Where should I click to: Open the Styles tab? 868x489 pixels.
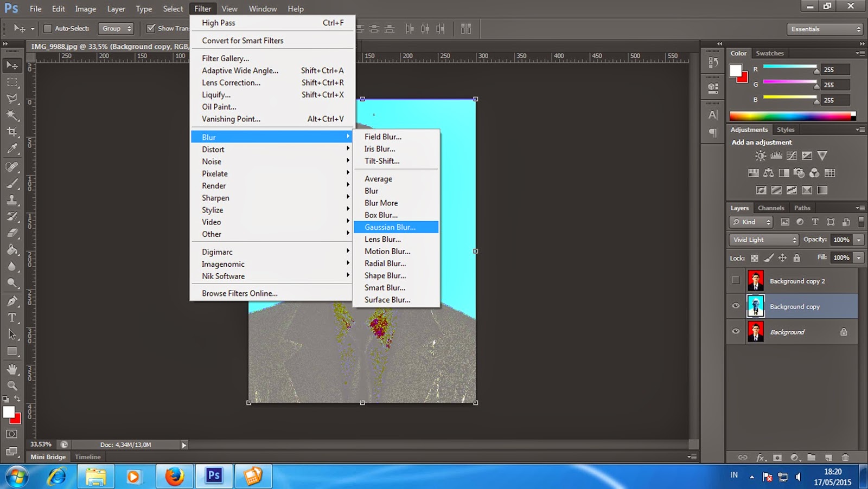point(786,130)
